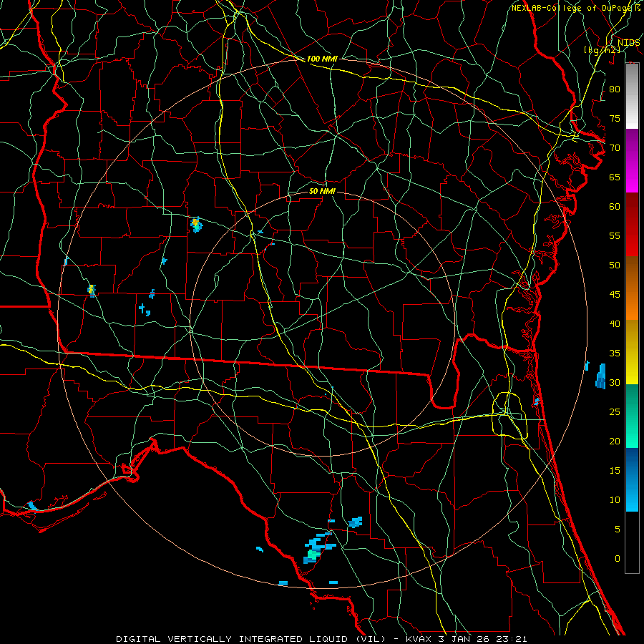Select the Digital Vertically Integrated Liquid title text

[x=251, y=639]
